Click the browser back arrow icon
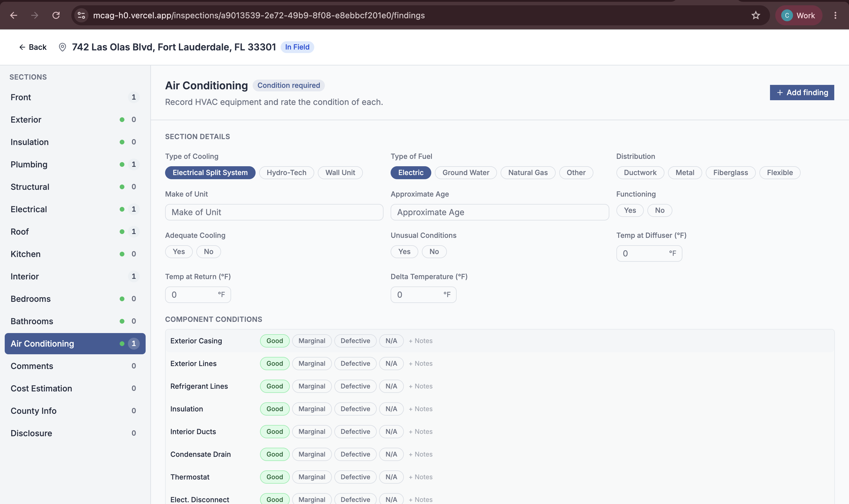Image resolution: width=849 pixels, height=504 pixels. (x=14, y=15)
